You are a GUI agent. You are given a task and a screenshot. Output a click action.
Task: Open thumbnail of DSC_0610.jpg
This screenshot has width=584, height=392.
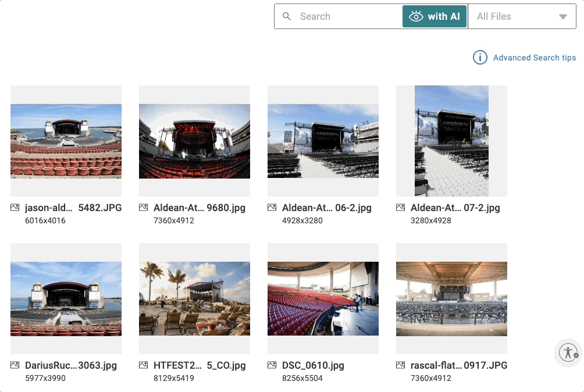click(323, 298)
